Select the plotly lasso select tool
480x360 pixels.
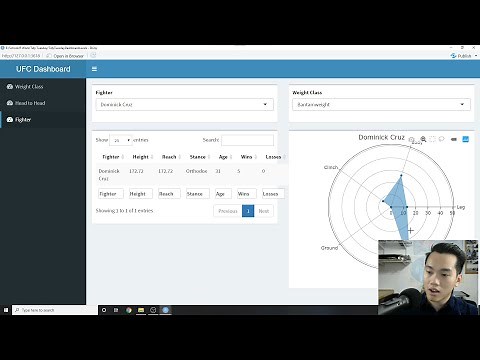(442, 139)
